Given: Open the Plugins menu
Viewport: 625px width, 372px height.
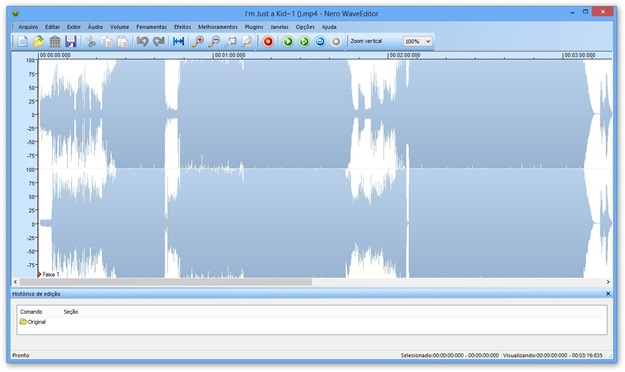Looking at the screenshot, I should pyautogui.click(x=254, y=27).
